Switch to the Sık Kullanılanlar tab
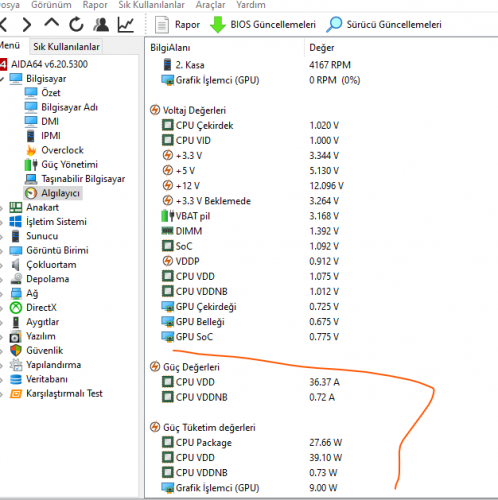 [x=66, y=47]
